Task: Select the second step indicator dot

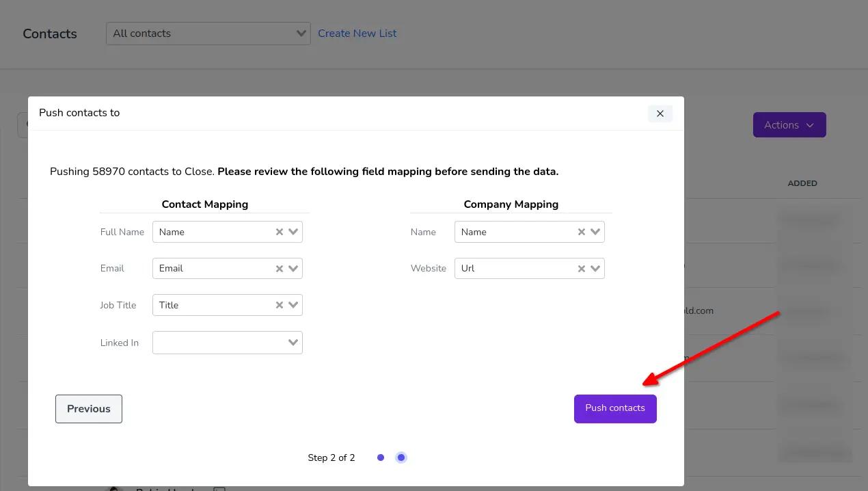Action: tap(401, 457)
